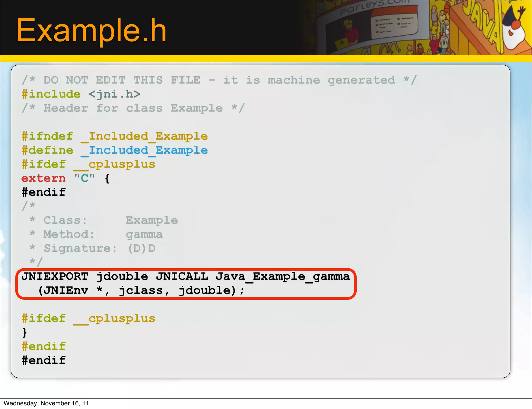Click the jclass parameter
532x409 pixels.
141,291
